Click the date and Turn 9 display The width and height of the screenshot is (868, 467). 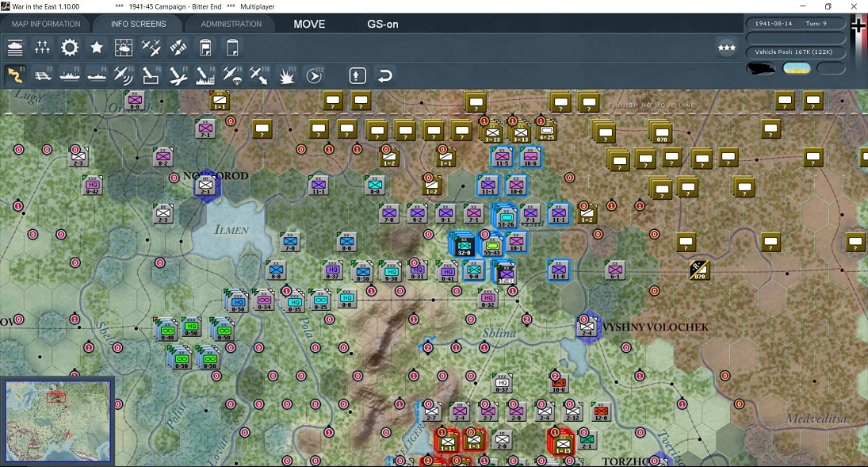pos(796,23)
